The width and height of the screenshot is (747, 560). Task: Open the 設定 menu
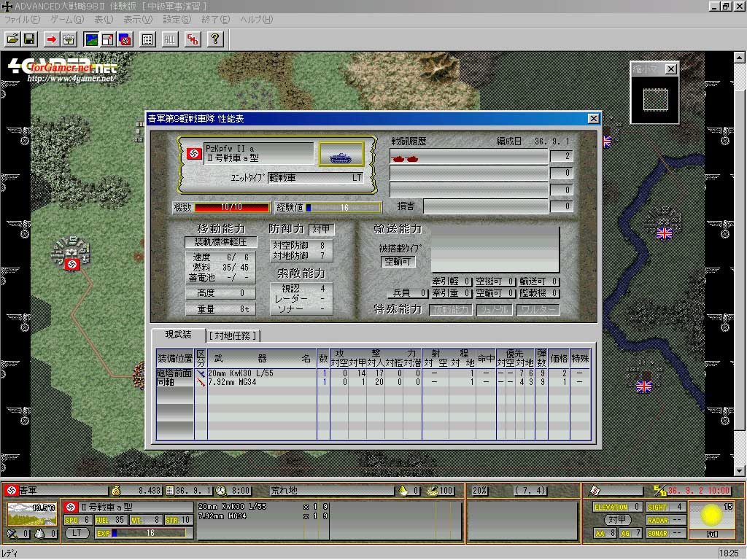(x=179, y=20)
